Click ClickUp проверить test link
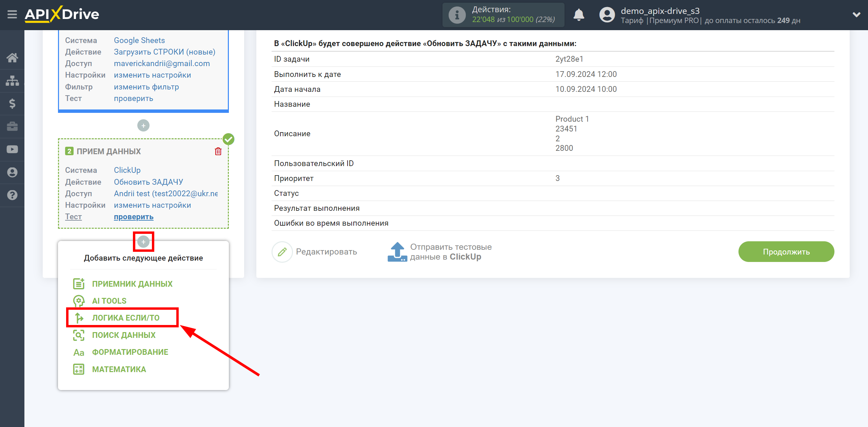Image resolution: width=868 pixels, height=427 pixels. [x=134, y=217]
